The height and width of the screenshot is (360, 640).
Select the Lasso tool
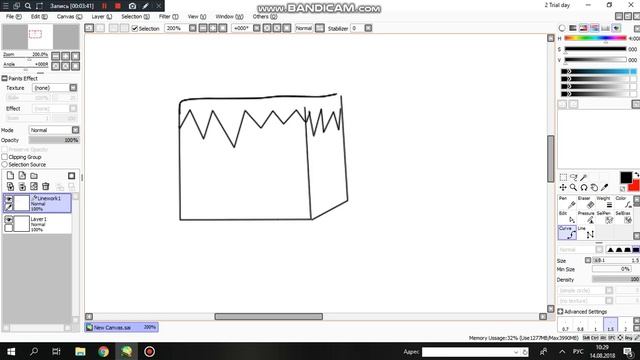(573, 177)
